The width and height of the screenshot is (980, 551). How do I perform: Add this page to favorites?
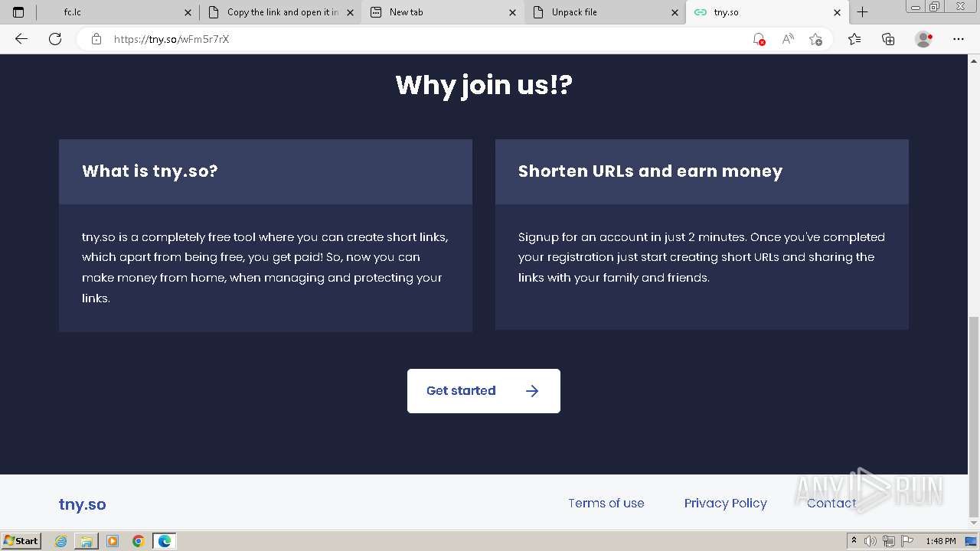coord(815,39)
